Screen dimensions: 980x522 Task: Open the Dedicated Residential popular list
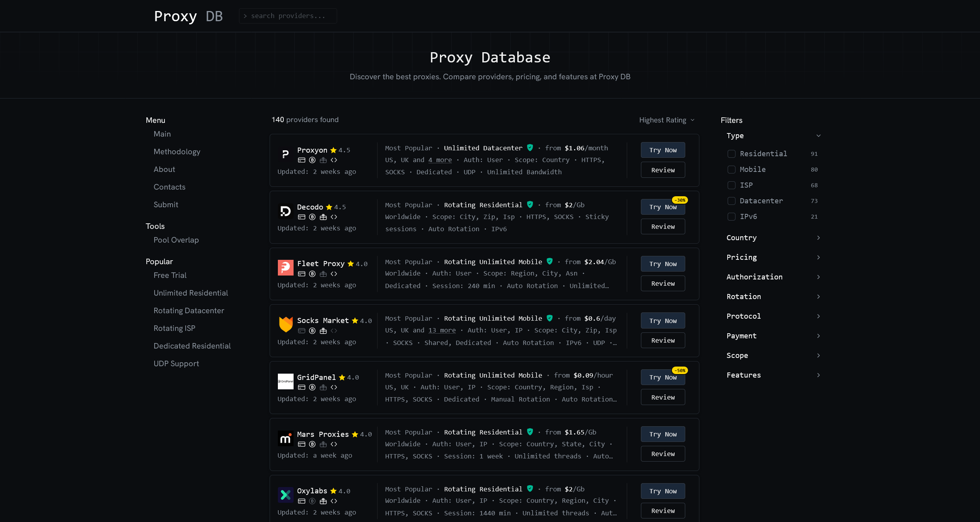(x=192, y=346)
